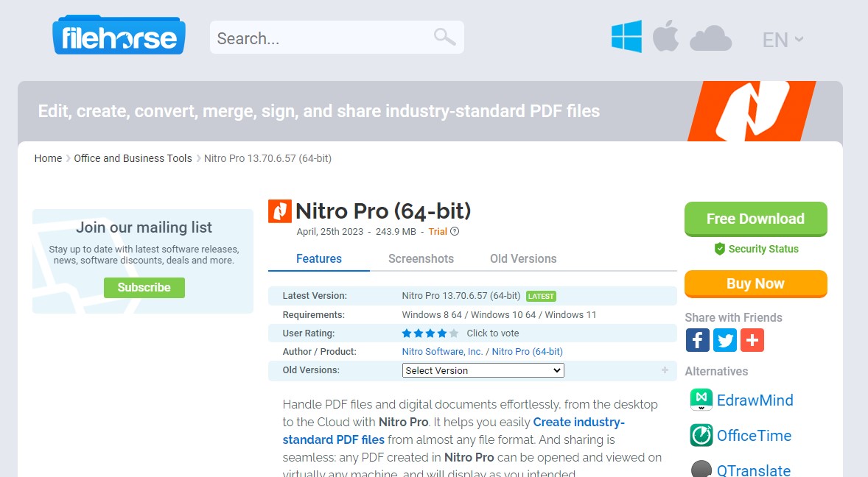The image size is (868, 477).
Task: Click 'April, 25th 2023' release date
Action: click(330, 232)
